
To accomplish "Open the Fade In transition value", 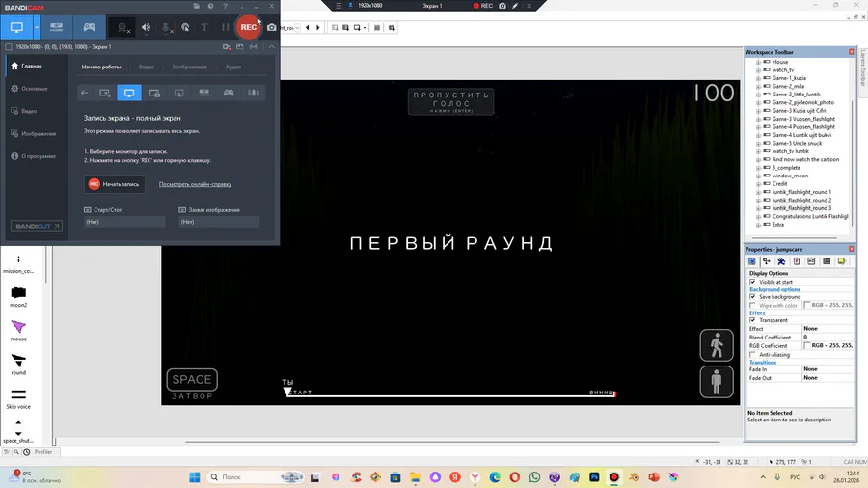I will tap(827, 369).
